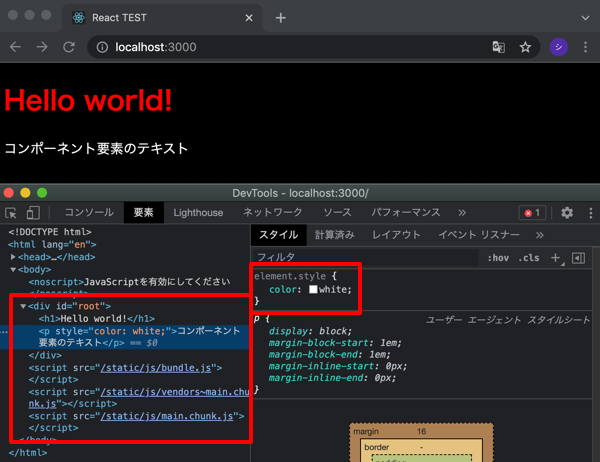This screenshot has height=462, width=600.
Task: Reload the localhost page
Action: (69, 47)
